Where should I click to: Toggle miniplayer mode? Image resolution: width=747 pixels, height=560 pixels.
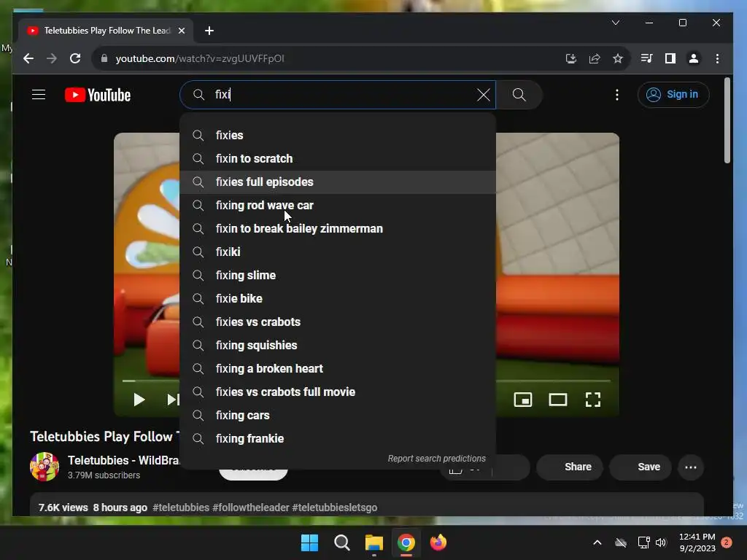click(x=522, y=400)
